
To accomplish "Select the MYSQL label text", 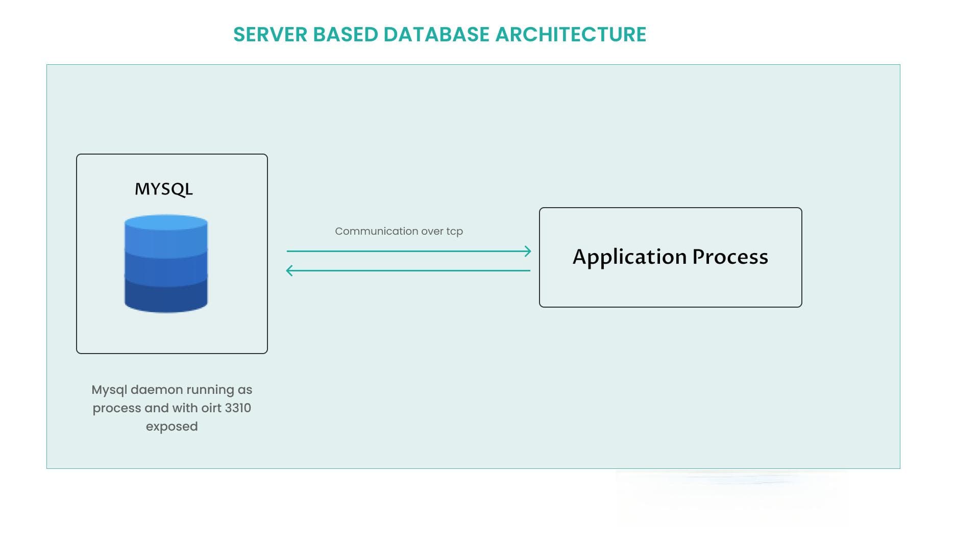I will (164, 189).
